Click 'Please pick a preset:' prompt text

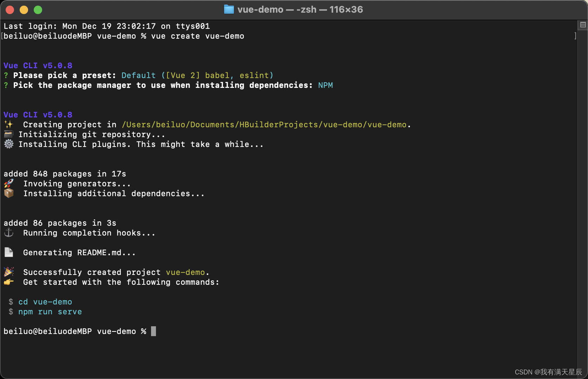(64, 75)
